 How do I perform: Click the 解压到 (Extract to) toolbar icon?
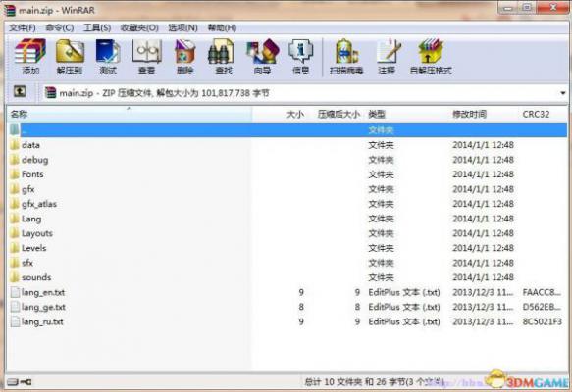70,52
